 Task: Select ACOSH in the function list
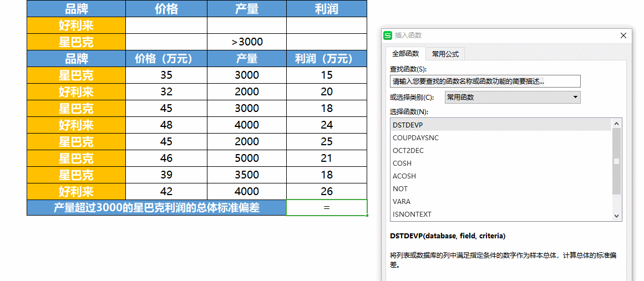[501, 176]
